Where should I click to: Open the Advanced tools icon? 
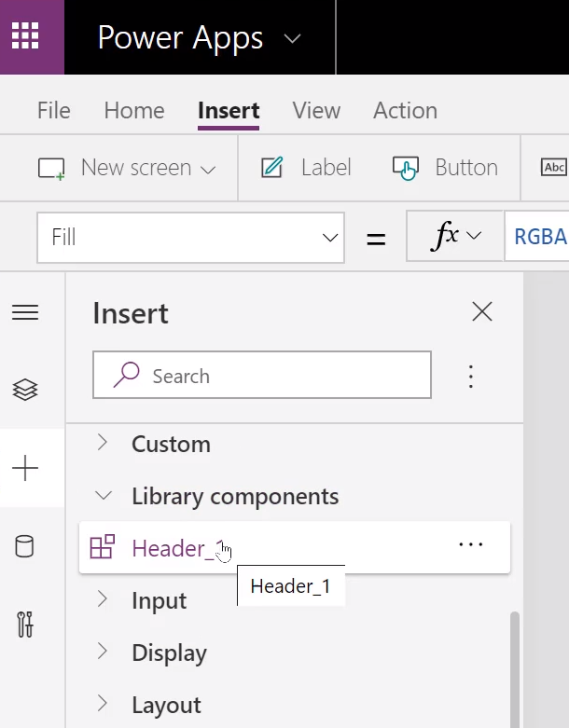(x=25, y=625)
